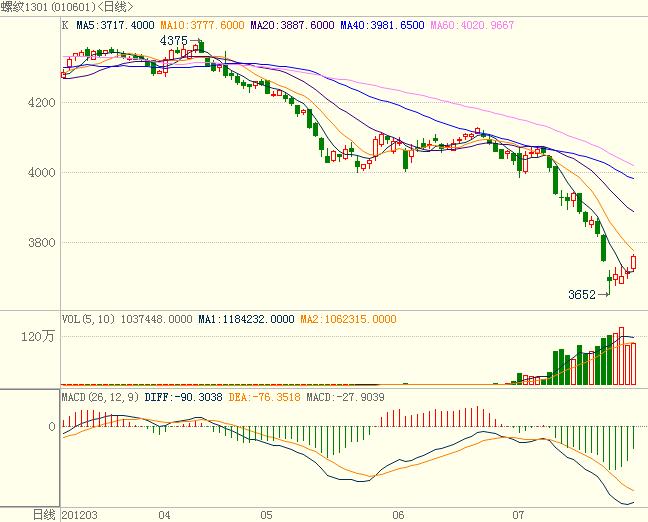Screen dimensions: 648x522
Task: Click the 05 month marker on time axis
Action: [265, 514]
